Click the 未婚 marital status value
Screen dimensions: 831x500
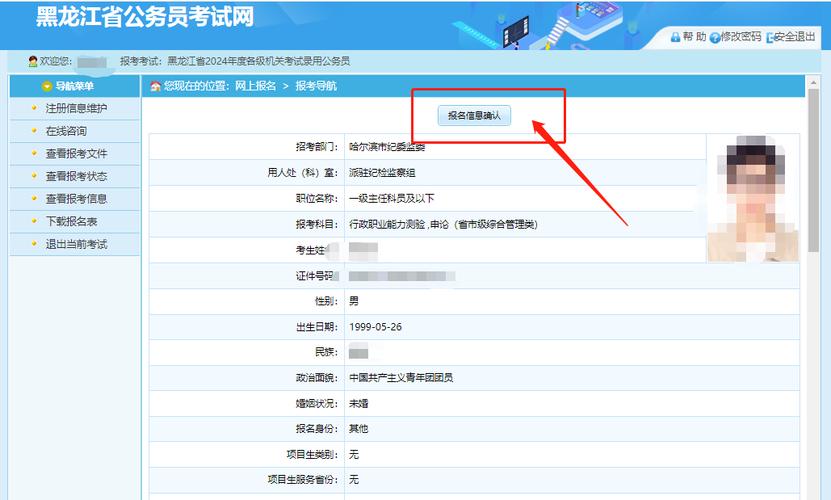click(358, 403)
